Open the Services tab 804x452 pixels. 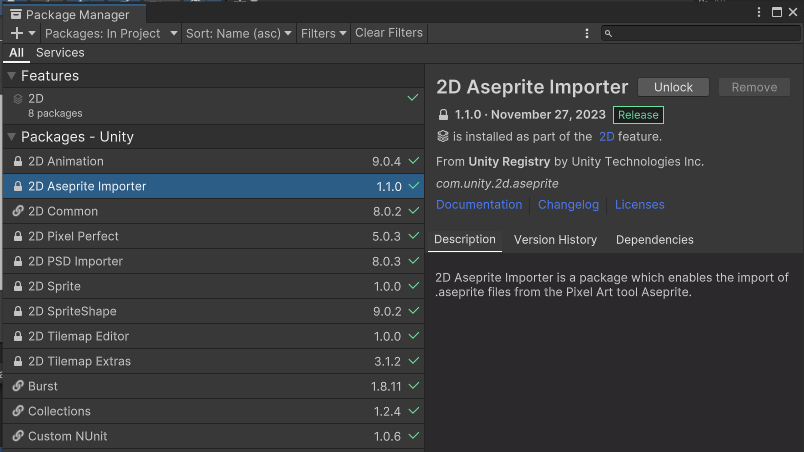point(60,53)
